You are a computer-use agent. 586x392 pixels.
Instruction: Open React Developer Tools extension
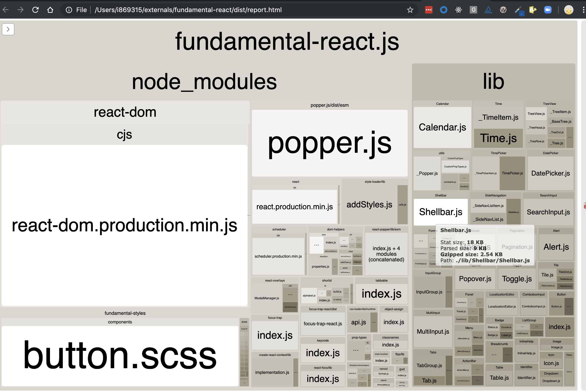click(x=458, y=10)
